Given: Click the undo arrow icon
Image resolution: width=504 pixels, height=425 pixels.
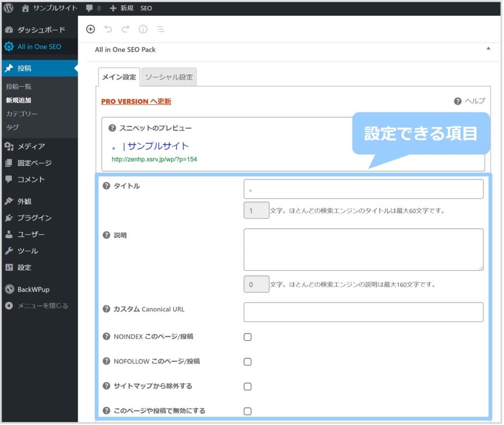Looking at the screenshot, I should pos(108,29).
